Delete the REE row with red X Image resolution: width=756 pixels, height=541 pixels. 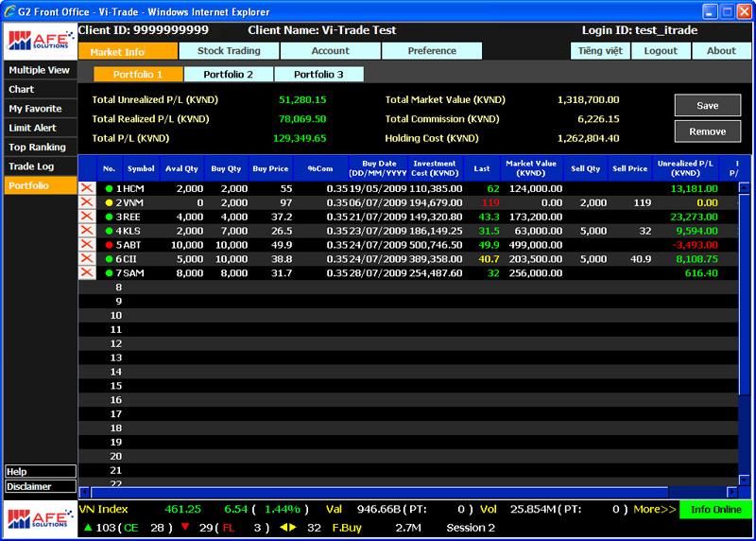click(x=87, y=217)
